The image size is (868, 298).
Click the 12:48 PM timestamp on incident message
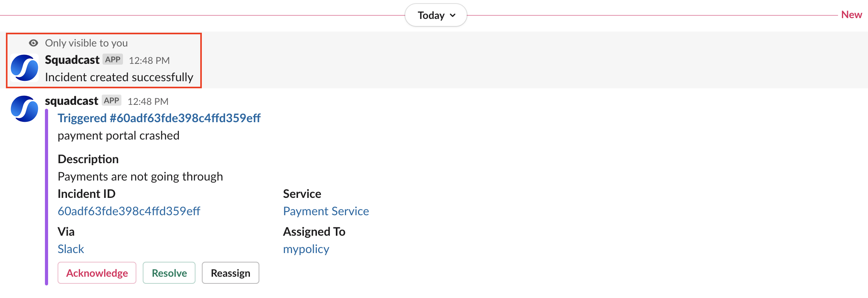coord(148,101)
